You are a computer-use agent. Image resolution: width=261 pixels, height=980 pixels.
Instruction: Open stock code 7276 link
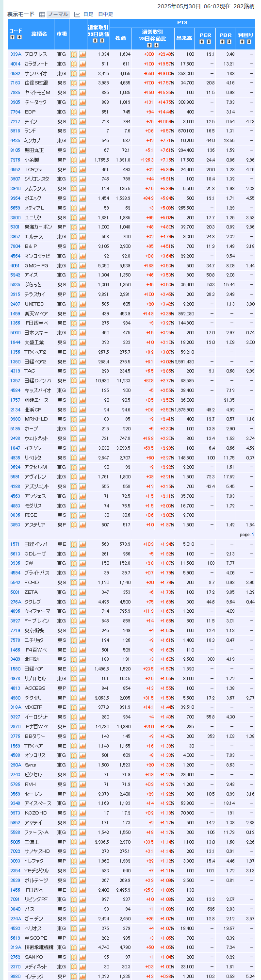point(16,160)
